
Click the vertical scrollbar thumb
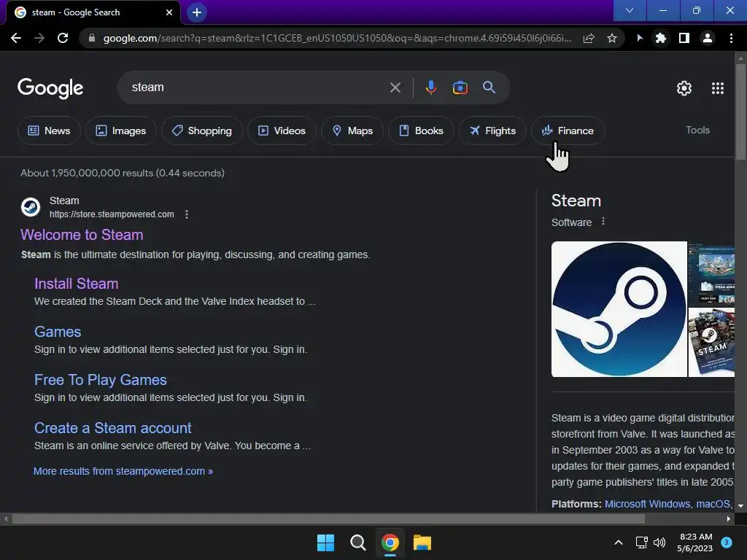tap(740, 112)
